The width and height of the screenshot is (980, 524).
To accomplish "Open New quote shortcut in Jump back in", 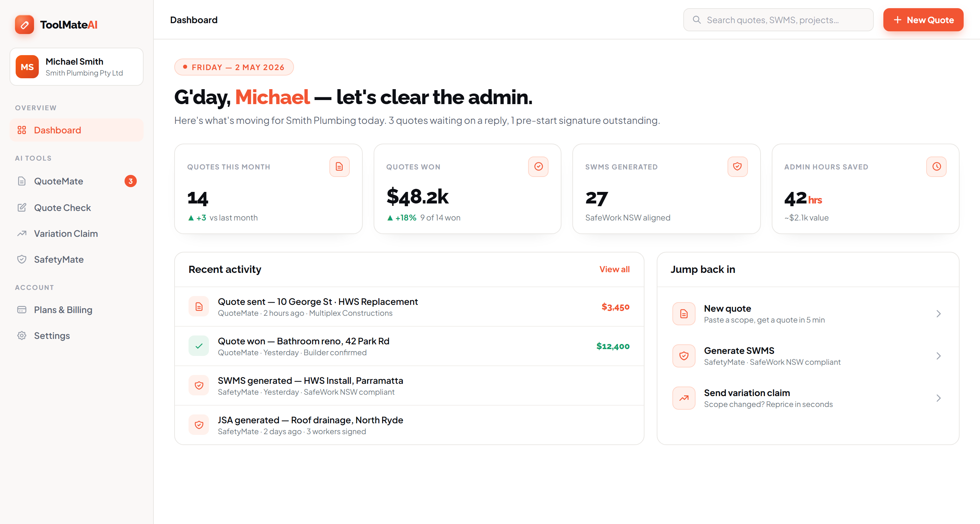I will (x=808, y=314).
